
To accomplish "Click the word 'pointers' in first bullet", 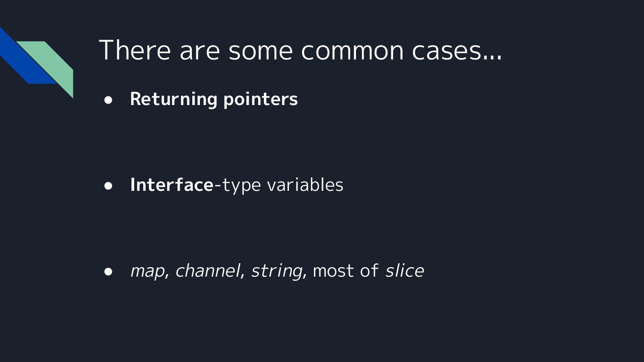I will (260, 99).
